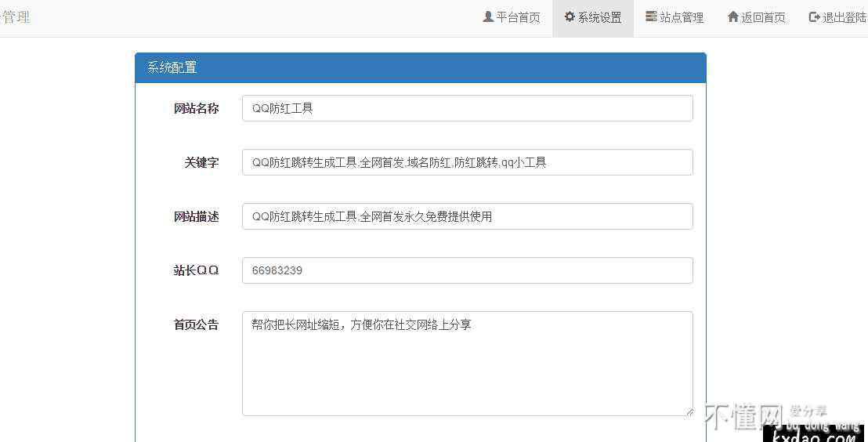Click the 系统配置 panel header
868x442 pixels.
420,67
